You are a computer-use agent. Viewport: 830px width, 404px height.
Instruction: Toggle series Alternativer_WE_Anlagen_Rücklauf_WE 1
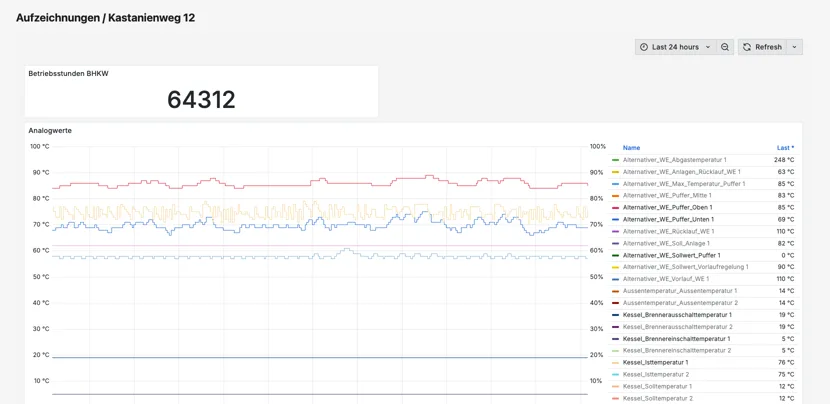(682, 172)
